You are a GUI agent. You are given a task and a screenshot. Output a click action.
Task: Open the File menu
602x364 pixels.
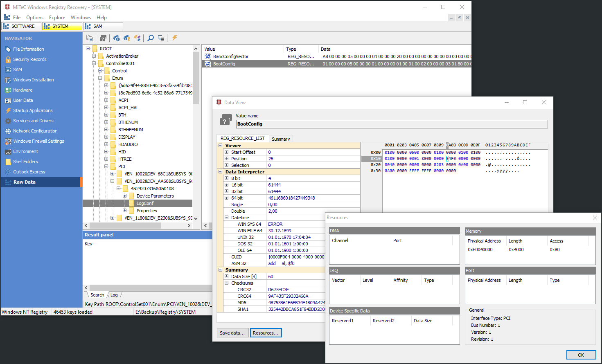[x=17, y=18]
